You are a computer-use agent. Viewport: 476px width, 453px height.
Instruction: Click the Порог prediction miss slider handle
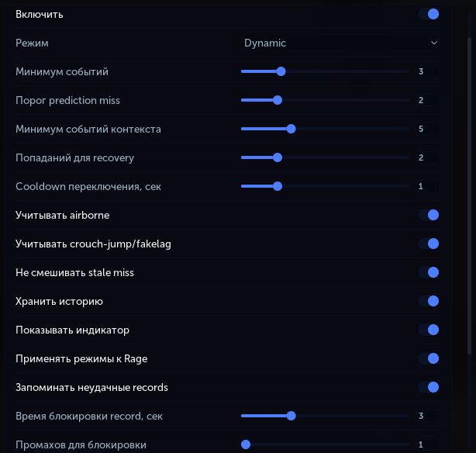tap(278, 100)
